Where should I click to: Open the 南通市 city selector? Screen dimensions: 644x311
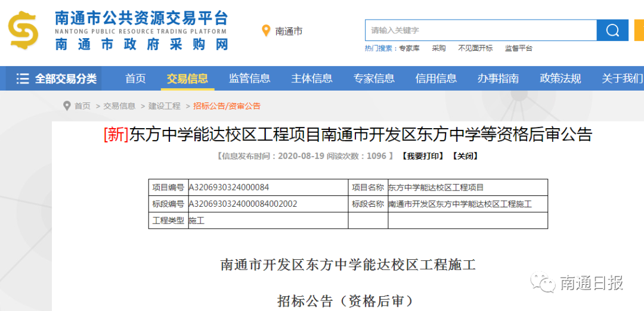[x=289, y=31]
